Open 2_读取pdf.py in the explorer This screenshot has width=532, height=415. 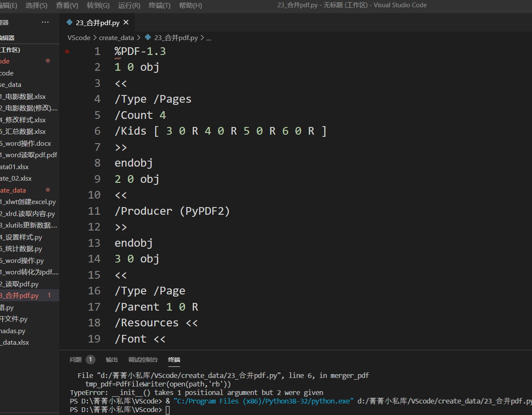point(20,284)
